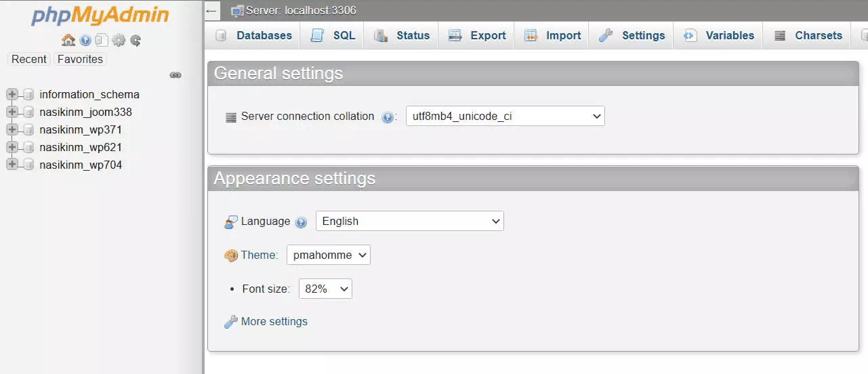
Task: Open the Font size dropdown
Action: [x=325, y=289]
